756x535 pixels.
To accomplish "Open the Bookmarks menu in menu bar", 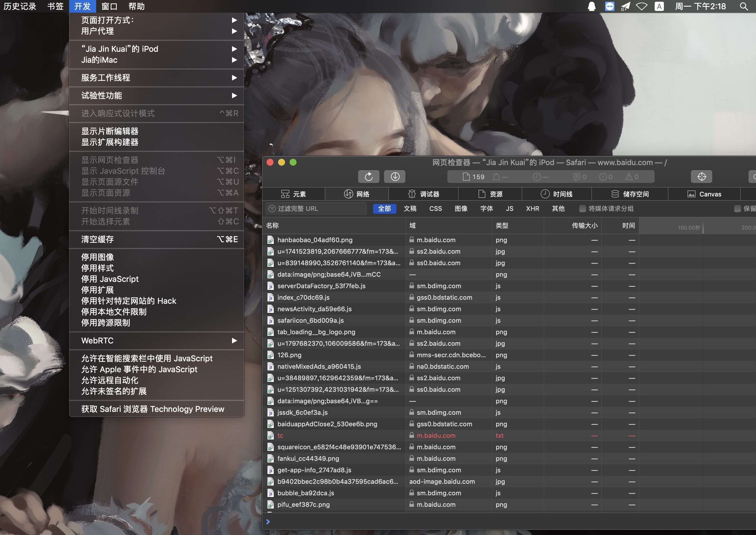I will pos(55,6).
